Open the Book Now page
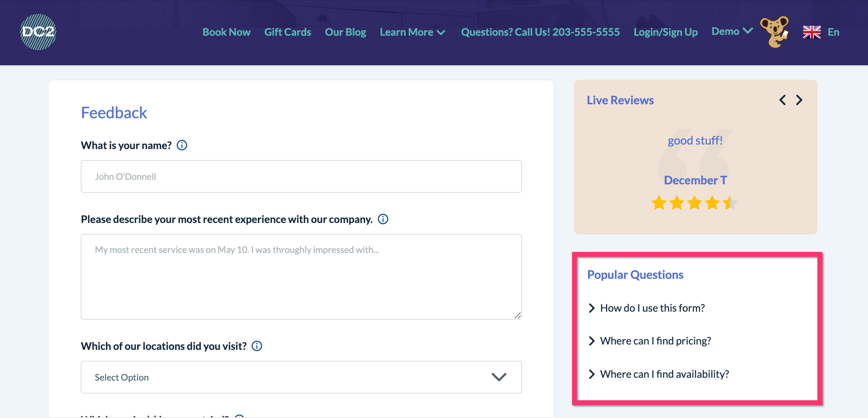Image resolution: width=868 pixels, height=418 pixels. (x=227, y=32)
